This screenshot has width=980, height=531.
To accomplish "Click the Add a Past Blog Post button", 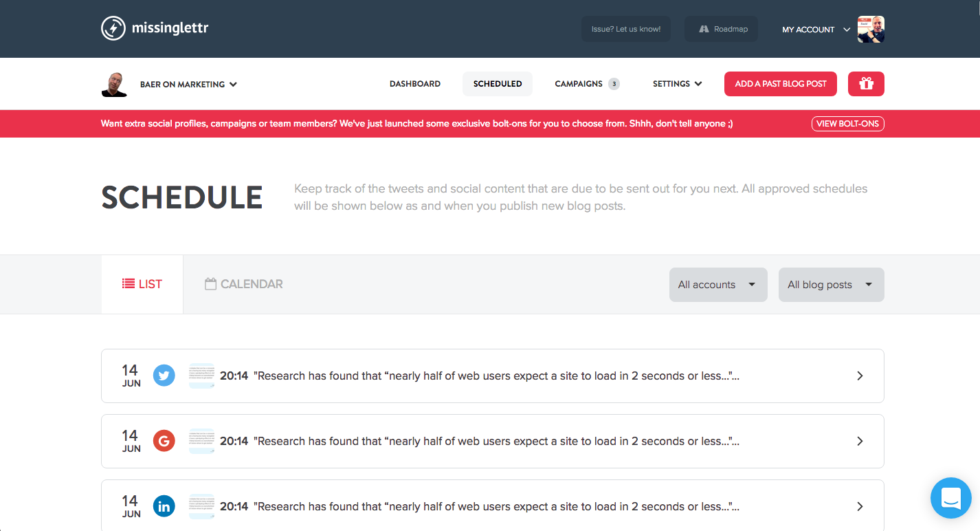I will 780,84.
